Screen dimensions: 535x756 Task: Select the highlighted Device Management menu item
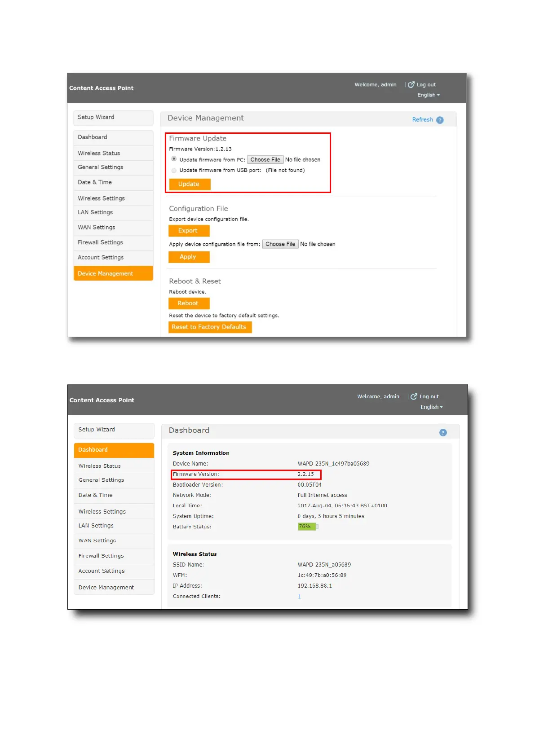coord(113,273)
